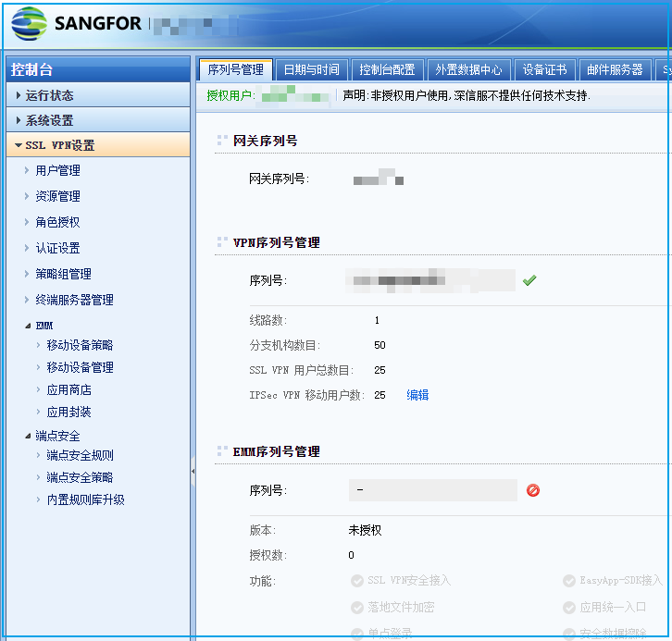
Task: Select the 序列号管理 tab
Action: (235, 69)
